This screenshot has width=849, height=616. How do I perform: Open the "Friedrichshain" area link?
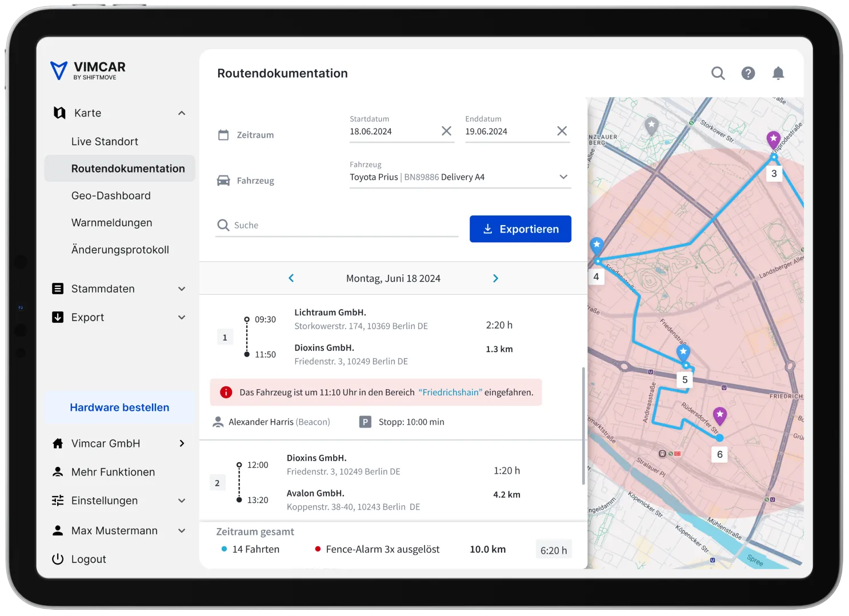point(450,392)
